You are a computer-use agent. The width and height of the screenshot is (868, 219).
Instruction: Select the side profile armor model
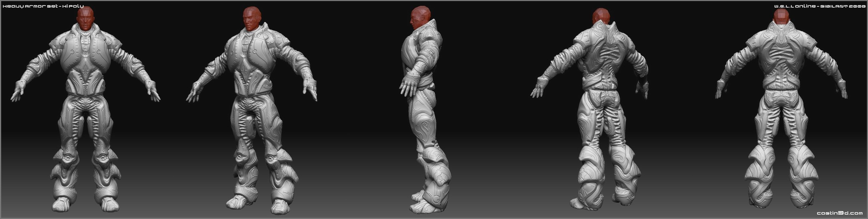426,109
